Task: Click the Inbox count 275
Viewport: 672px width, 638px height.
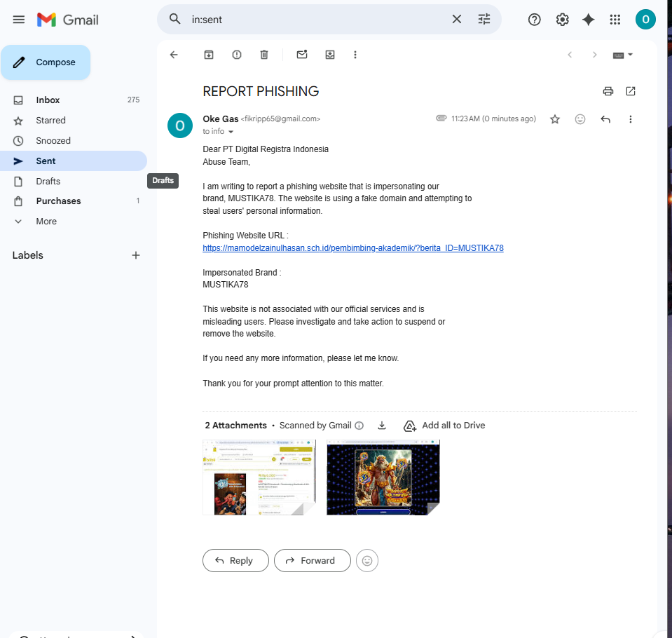Action: 133,100
